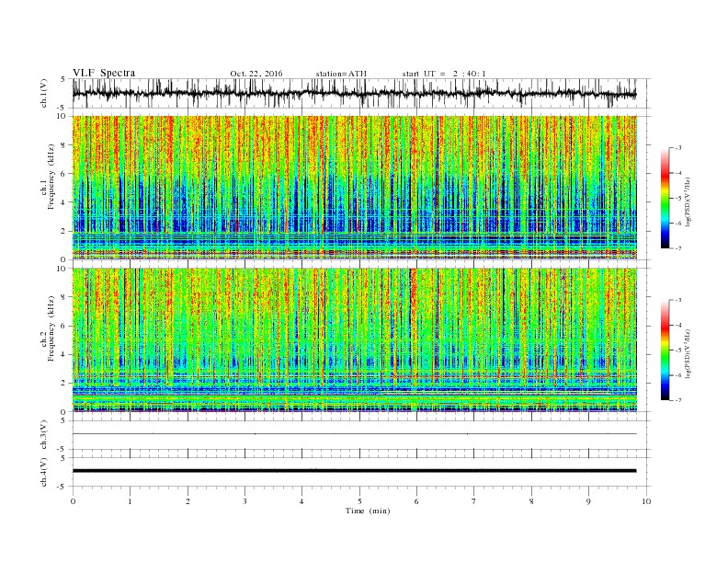
Task: Click the "6" kHz tick on ch.2 spectrogram
Action: [63, 326]
